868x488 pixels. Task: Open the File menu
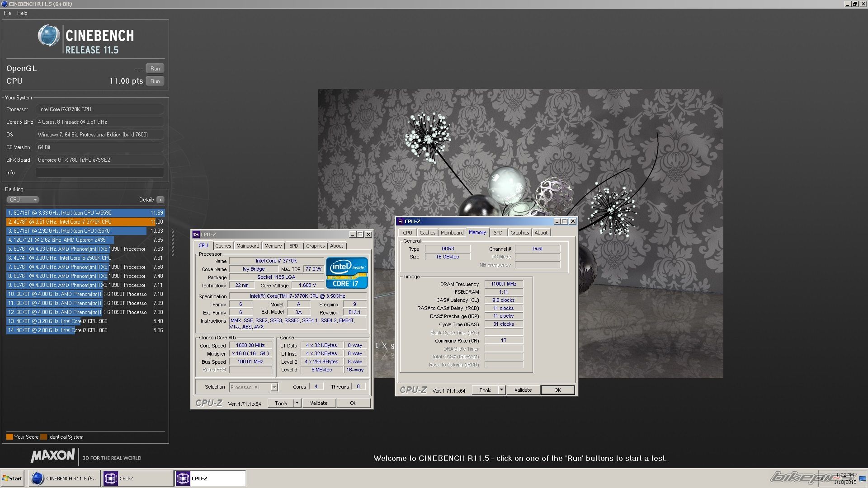pyautogui.click(x=7, y=13)
